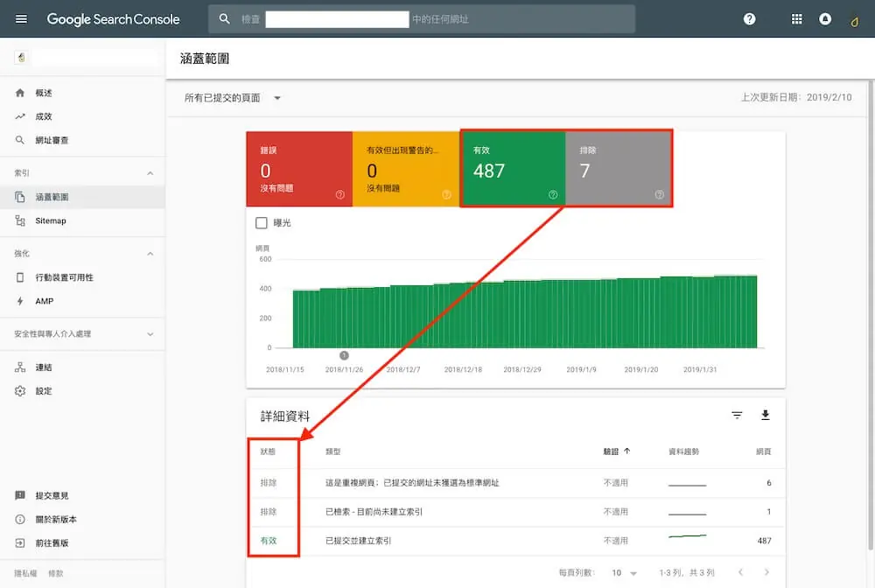This screenshot has height=588, width=875.
Task: Click the chart annotation marker 1
Action: (344, 355)
